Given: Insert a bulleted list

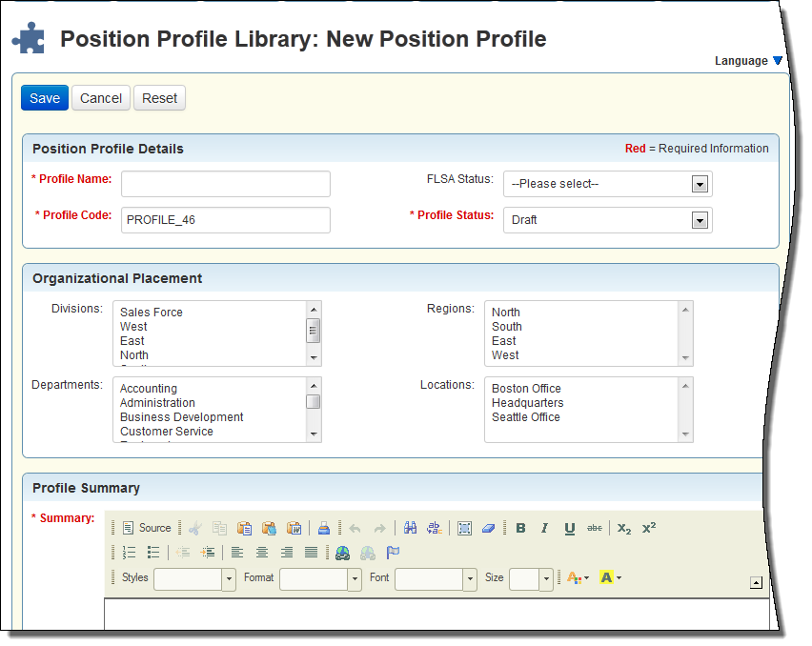Looking at the screenshot, I should click(153, 553).
